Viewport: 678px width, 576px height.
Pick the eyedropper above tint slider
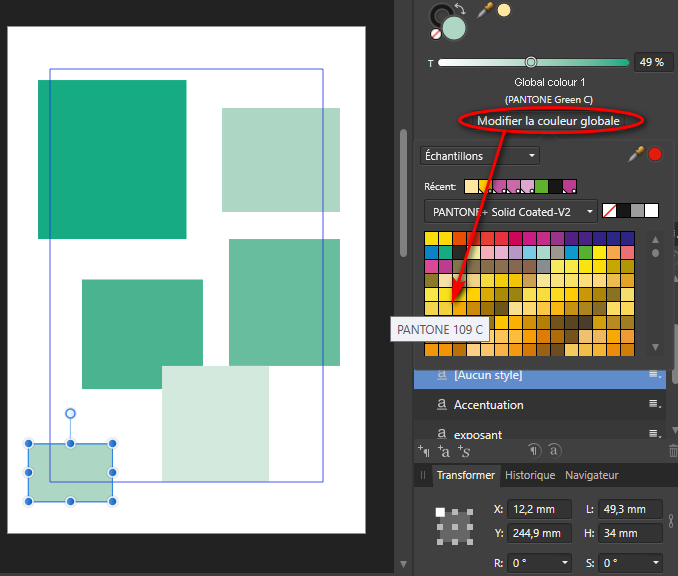point(484,10)
